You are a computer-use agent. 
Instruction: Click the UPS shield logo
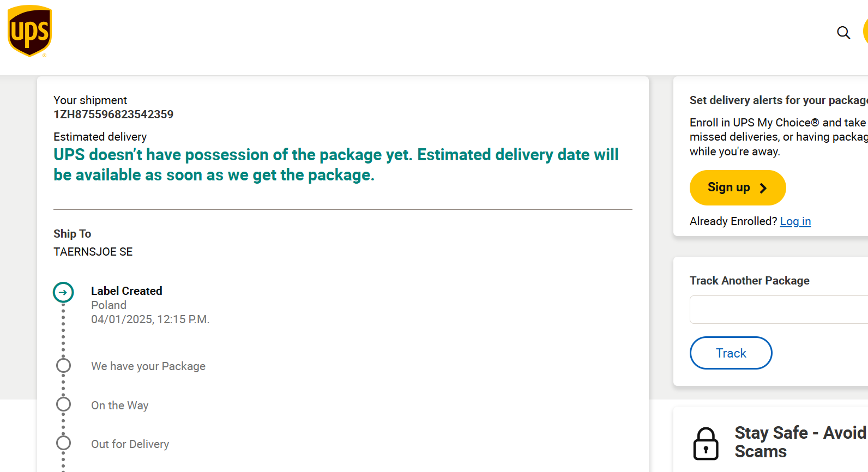29,31
